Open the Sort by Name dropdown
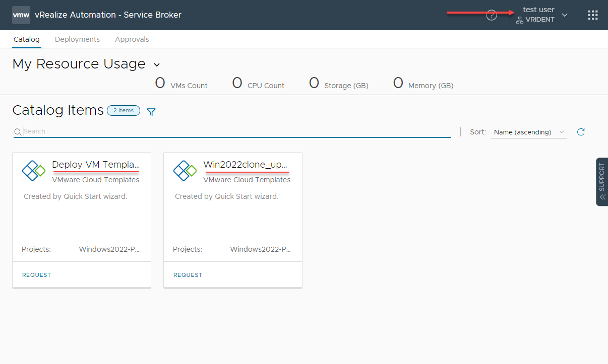This screenshot has height=364, width=608. click(x=528, y=132)
